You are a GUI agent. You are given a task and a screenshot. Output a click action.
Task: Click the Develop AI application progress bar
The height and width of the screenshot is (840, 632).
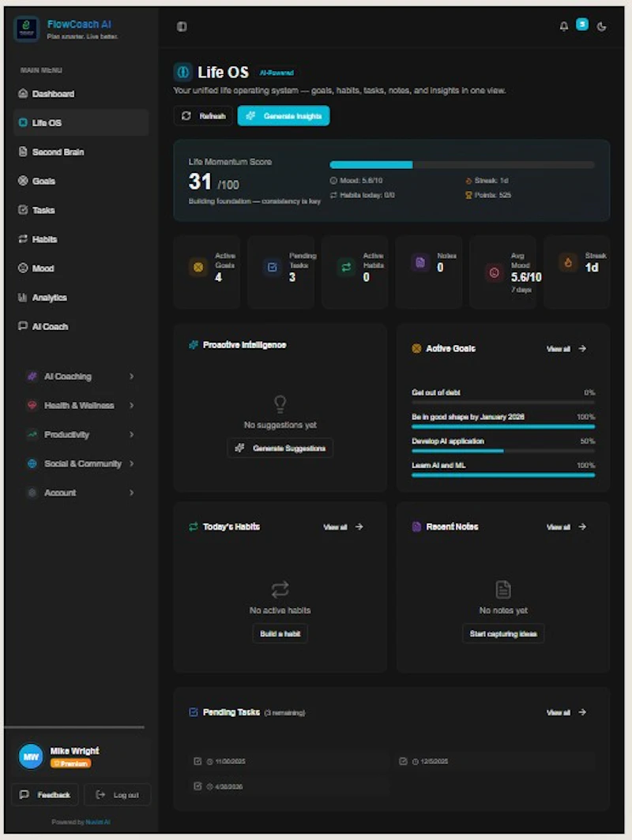coord(503,451)
